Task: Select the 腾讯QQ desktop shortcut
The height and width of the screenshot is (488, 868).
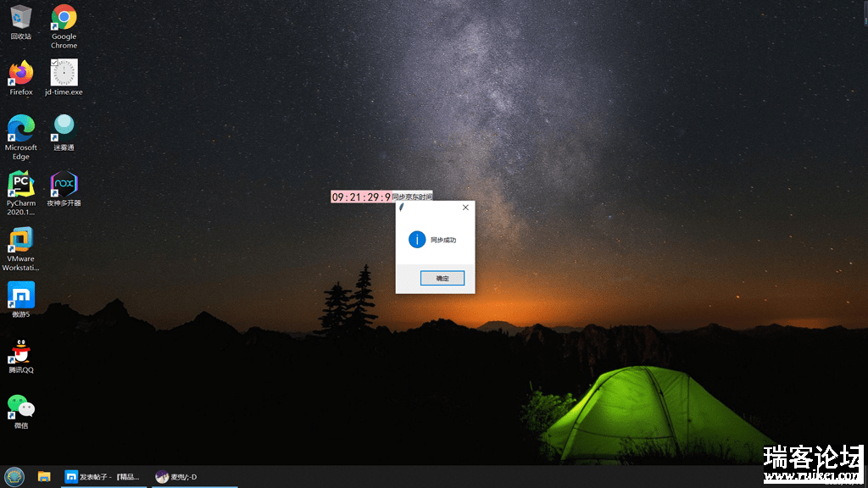Action: (x=21, y=356)
